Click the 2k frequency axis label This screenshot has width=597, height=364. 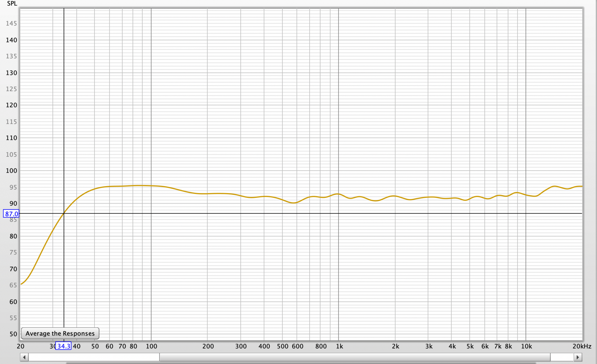pyautogui.click(x=396, y=346)
